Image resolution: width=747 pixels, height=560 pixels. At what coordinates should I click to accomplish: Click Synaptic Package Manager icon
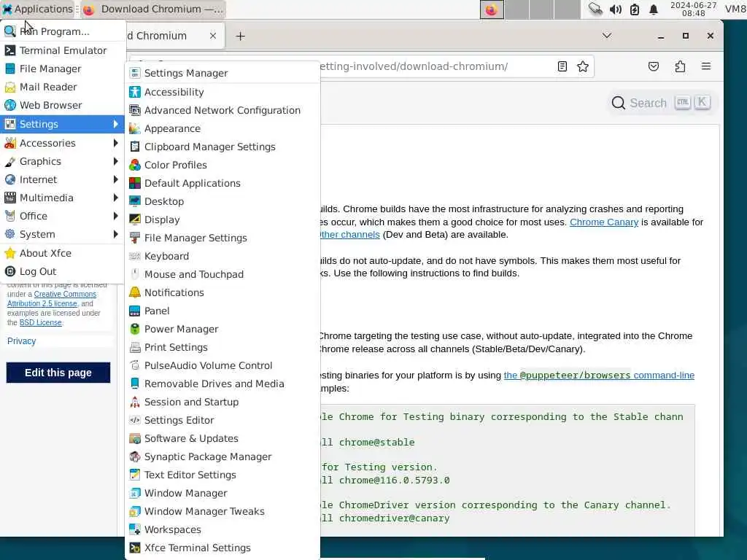click(135, 456)
